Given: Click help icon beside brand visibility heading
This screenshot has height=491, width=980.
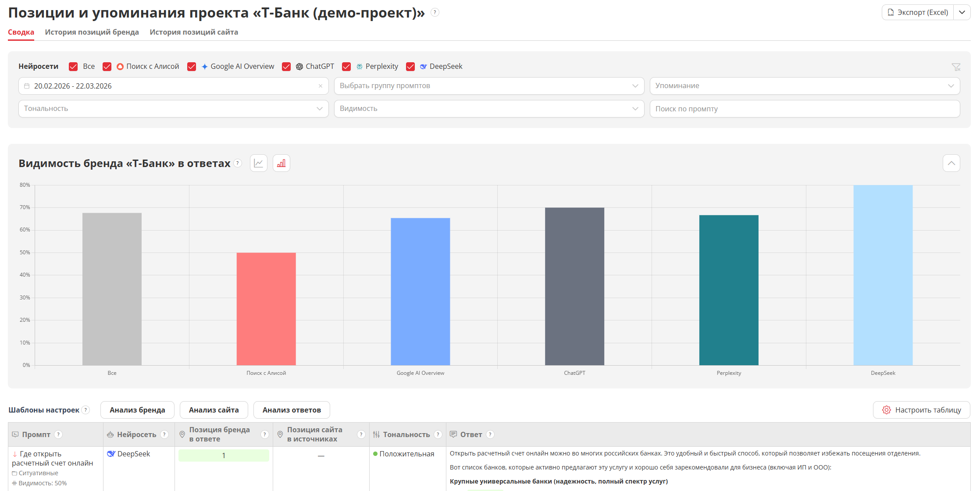Looking at the screenshot, I should coord(238,163).
